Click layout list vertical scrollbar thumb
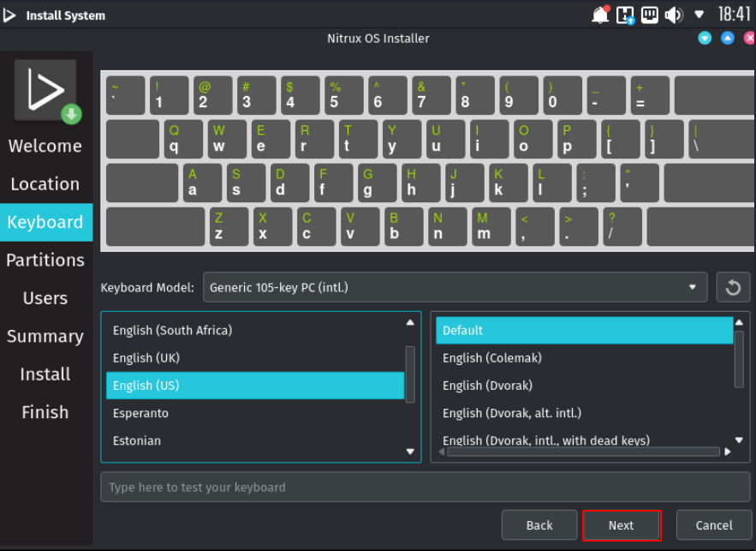 410,374
